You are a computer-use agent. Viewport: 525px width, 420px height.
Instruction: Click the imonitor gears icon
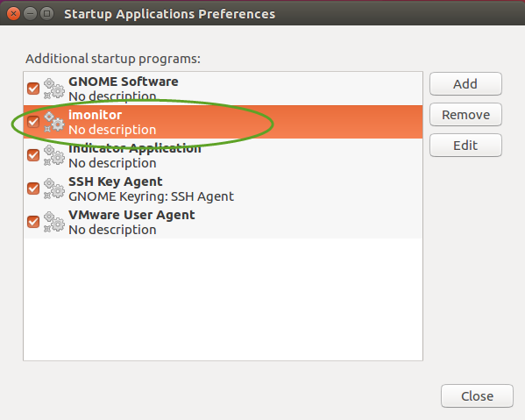54,122
